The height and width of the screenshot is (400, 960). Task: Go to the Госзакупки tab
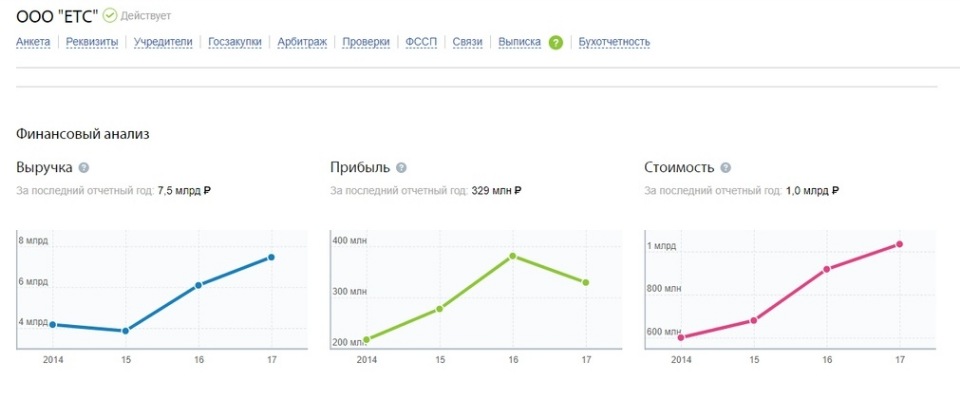pyautogui.click(x=235, y=42)
